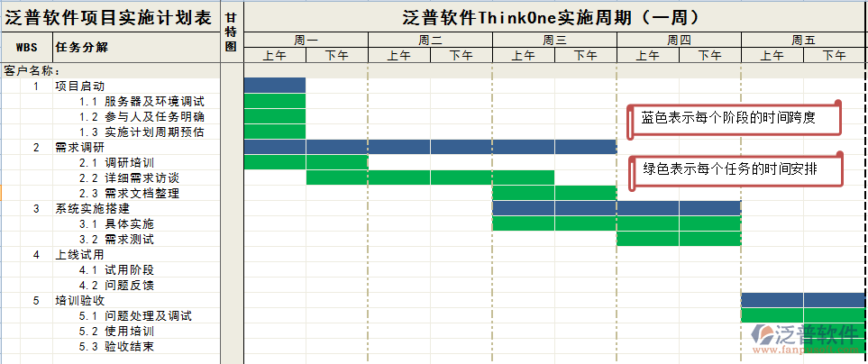868x364 pixels.
Task: Select 上午 under 周二
Action: point(399,55)
